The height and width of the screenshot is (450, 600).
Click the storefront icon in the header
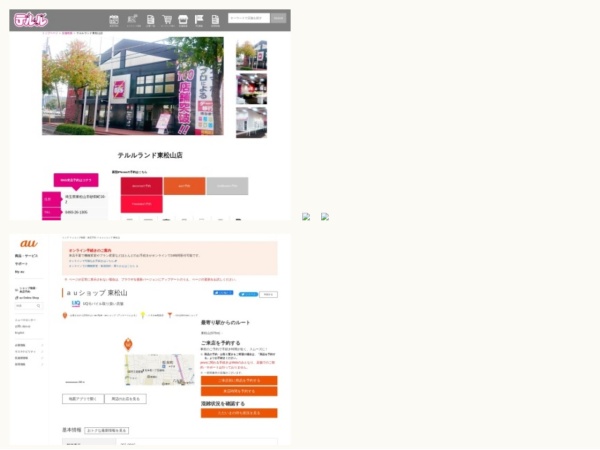(183, 19)
